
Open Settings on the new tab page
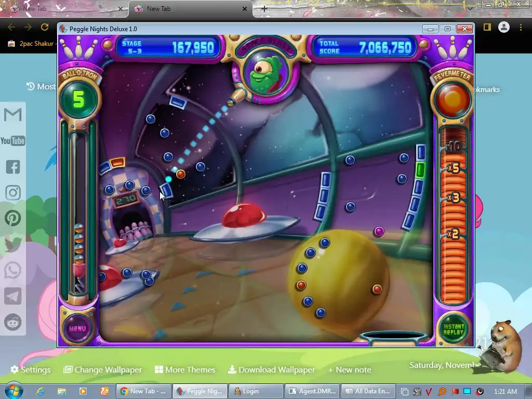click(30, 369)
